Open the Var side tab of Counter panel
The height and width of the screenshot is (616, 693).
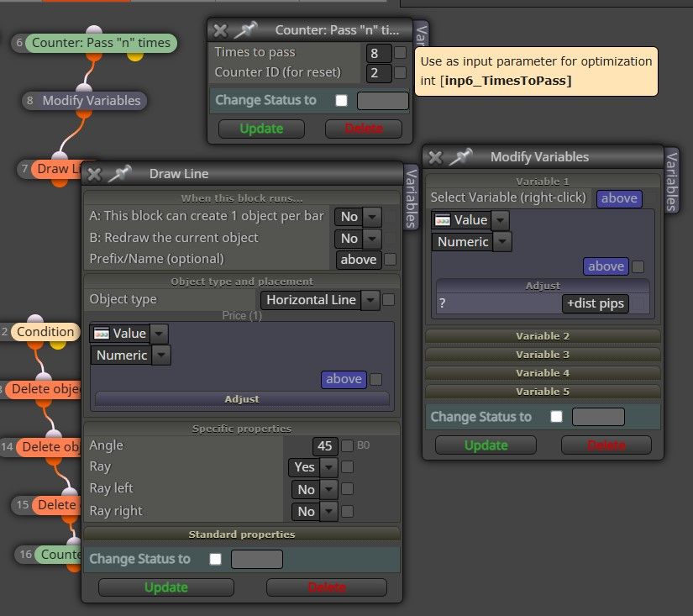click(x=421, y=35)
